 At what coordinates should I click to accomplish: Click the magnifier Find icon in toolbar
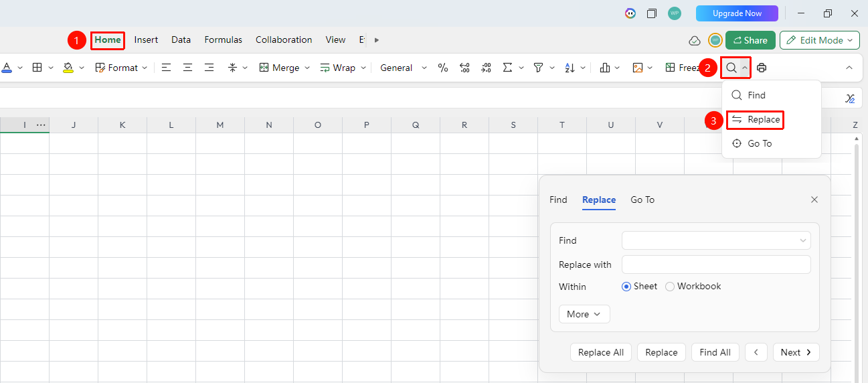731,68
